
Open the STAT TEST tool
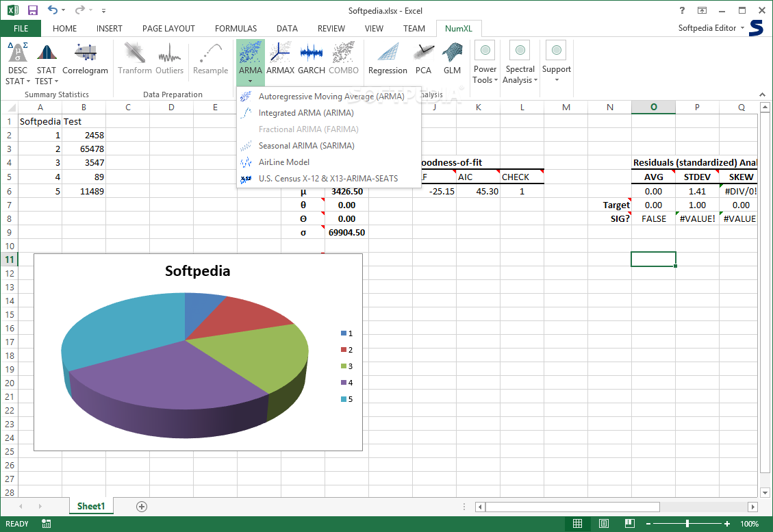pyautogui.click(x=47, y=63)
